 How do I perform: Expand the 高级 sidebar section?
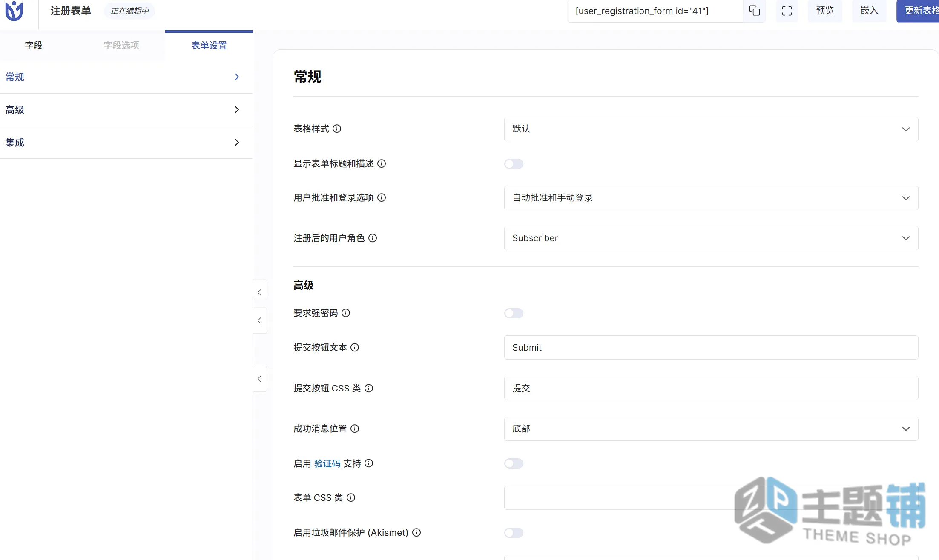[x=126, y=110]
